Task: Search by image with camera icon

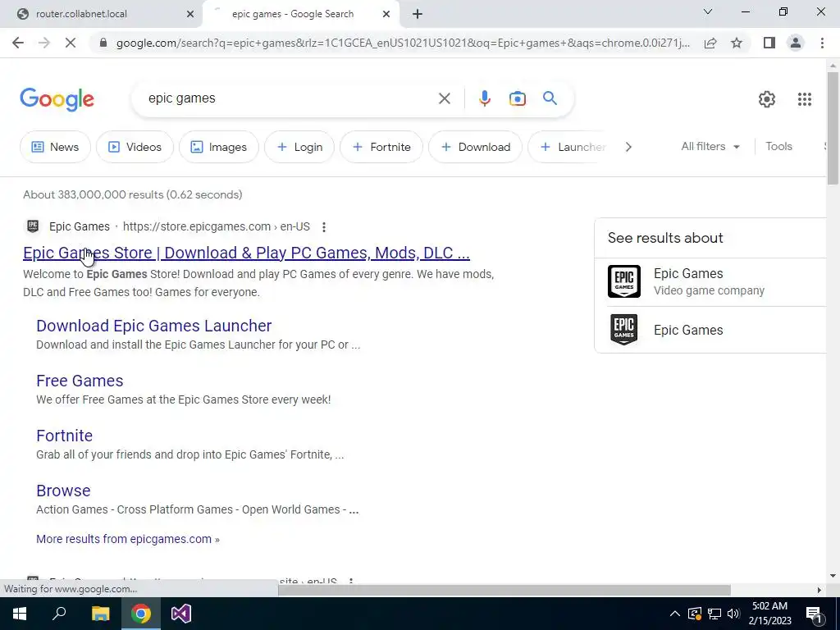Action: [517, 98]
